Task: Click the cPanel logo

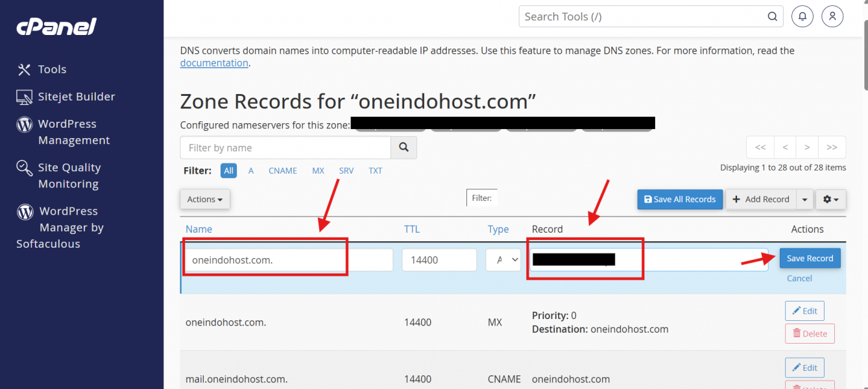Action: point(56,27)
